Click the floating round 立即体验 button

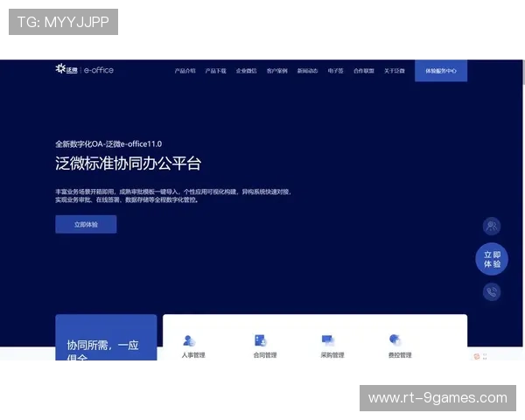492,259
